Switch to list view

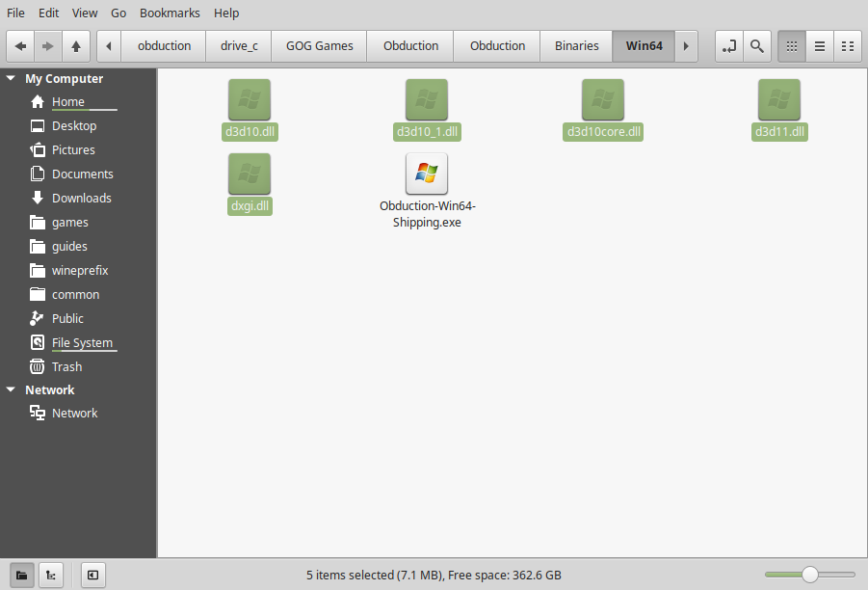[x=820, y=46]
